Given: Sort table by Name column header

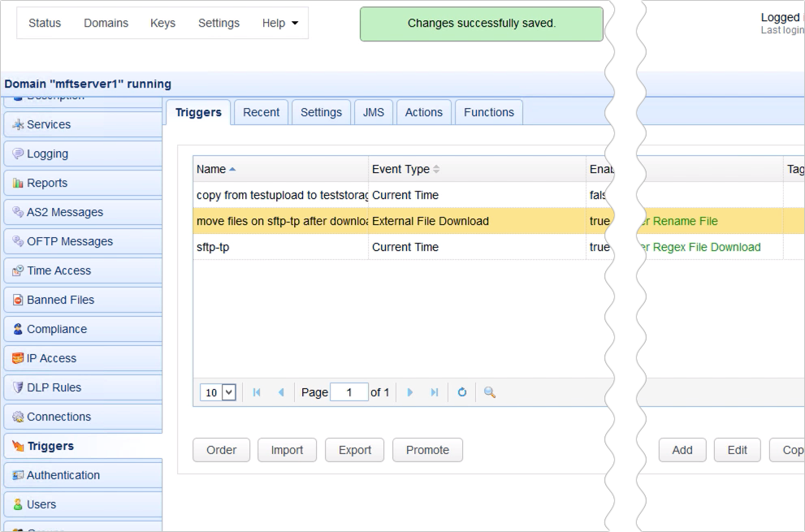Looking at the screenshot, I should click(211, 169).
